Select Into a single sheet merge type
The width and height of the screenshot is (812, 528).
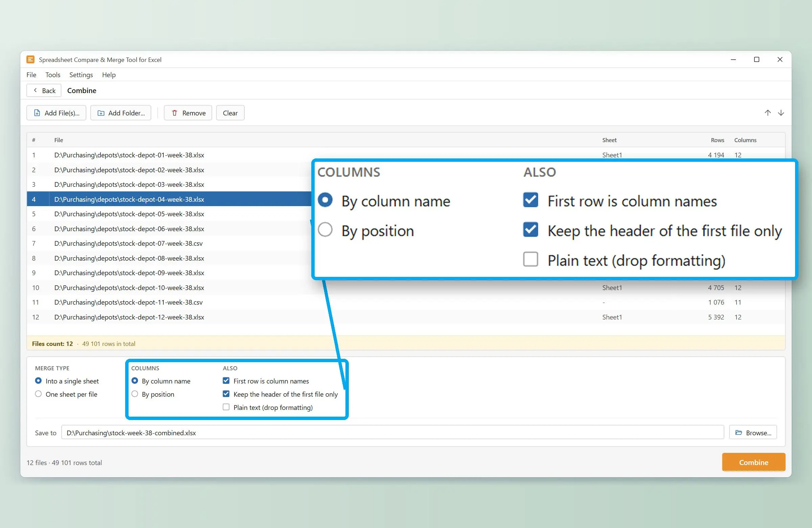pyautogui.click(x=67, y=381)
